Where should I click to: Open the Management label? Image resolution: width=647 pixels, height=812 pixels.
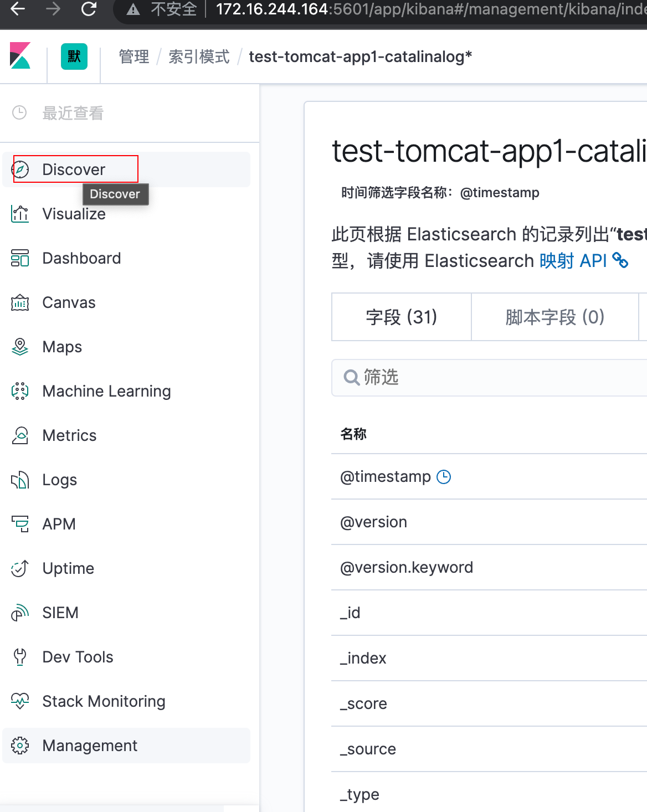click(x=90, y=746)
